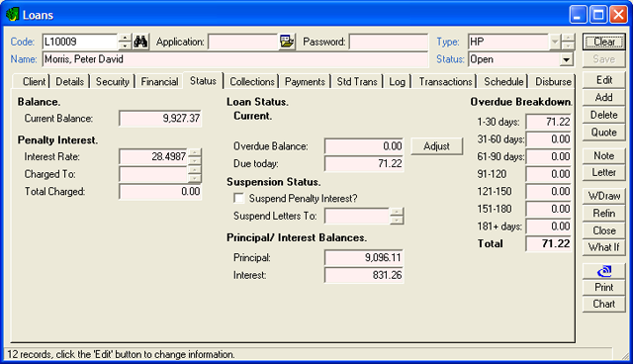Click the Principal field 9,096.11
Viewport: 633px width, 364px height.
pos(364,257)
